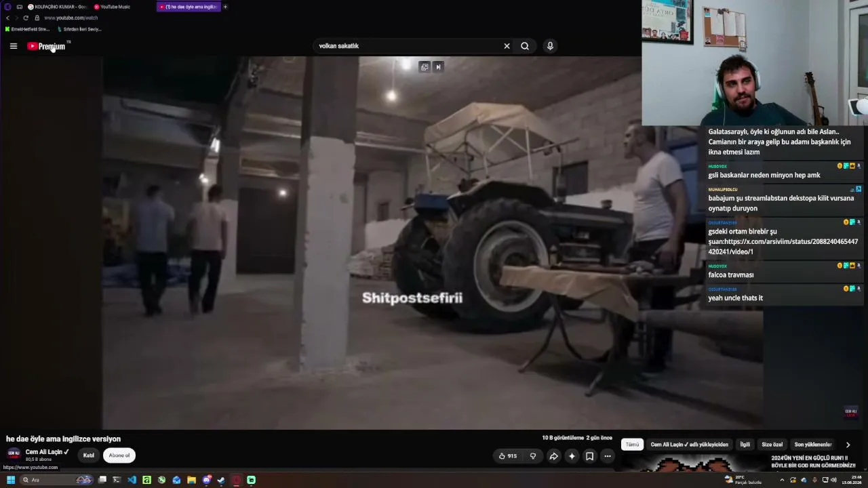The image size is (868, 488).
Task: Open the taskbar volume control
Action: pyautogui.click(x=833, y=480)
